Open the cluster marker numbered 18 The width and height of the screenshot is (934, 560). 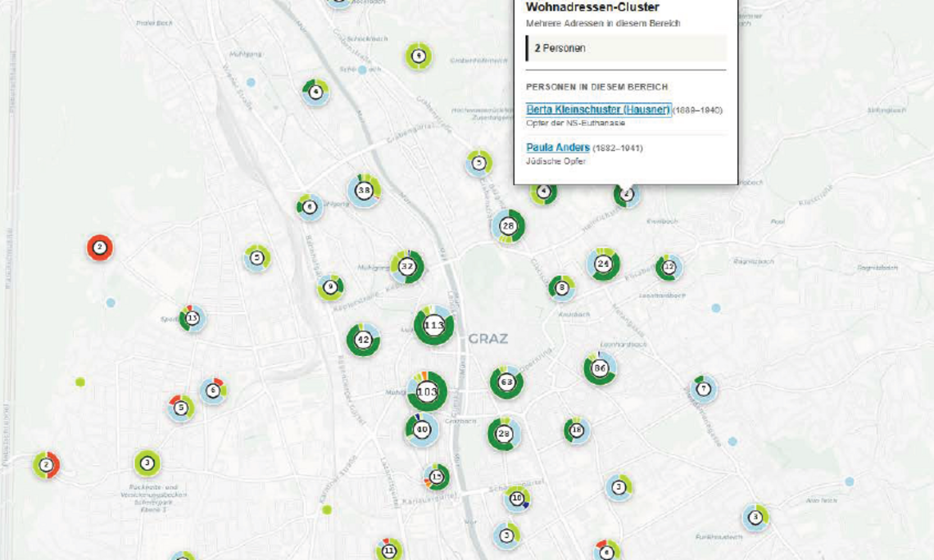pos(577,431)
